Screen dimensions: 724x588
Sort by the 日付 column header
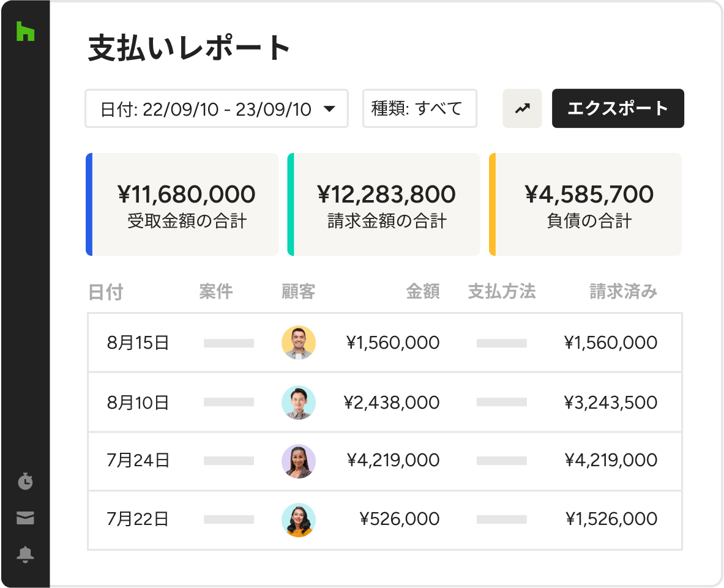(x=106, y=292)
